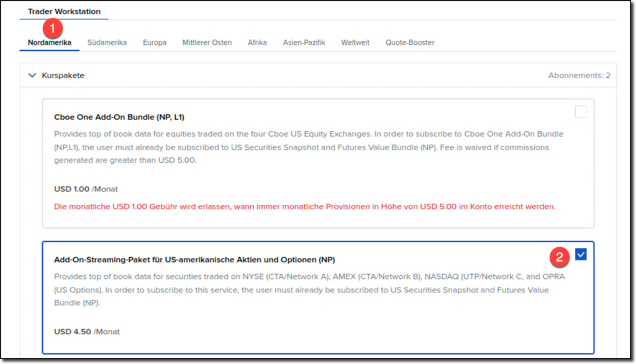Image resolution: width=636 pixels, height=364 pixels.
Task: Click the Kurspakete section heading
Action: pyautogui.click(x=63, y=75)
